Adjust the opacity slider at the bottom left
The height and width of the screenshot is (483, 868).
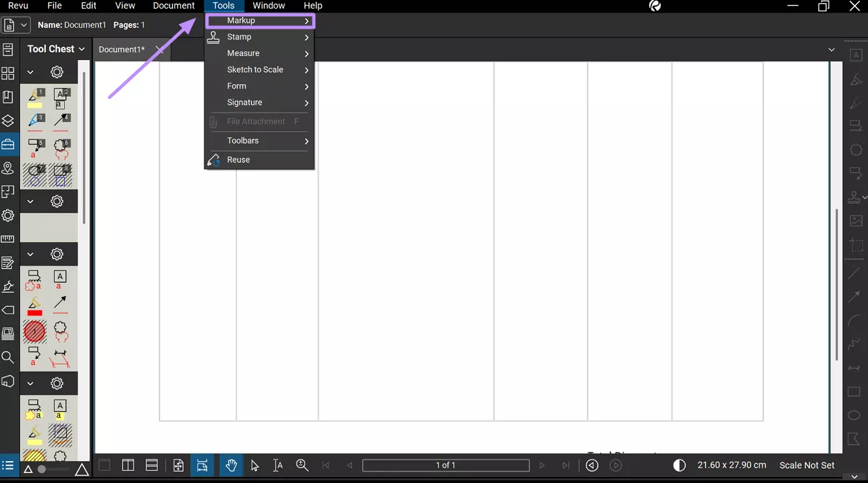(42, 469)
